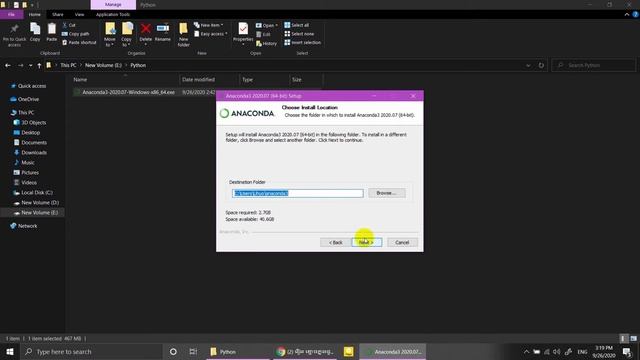Click Destination Folder path field in installer
640x360 pixels.
pyautogui.click(x=298, y=193)
